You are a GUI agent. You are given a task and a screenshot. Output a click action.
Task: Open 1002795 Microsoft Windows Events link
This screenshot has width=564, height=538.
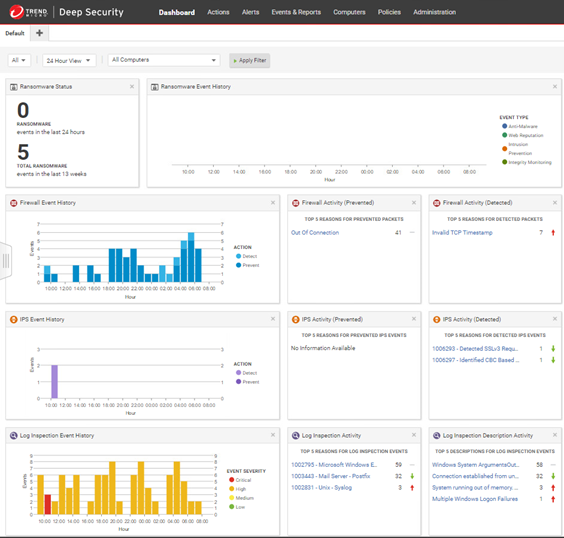pyautogui.click(x=334, y=465)
